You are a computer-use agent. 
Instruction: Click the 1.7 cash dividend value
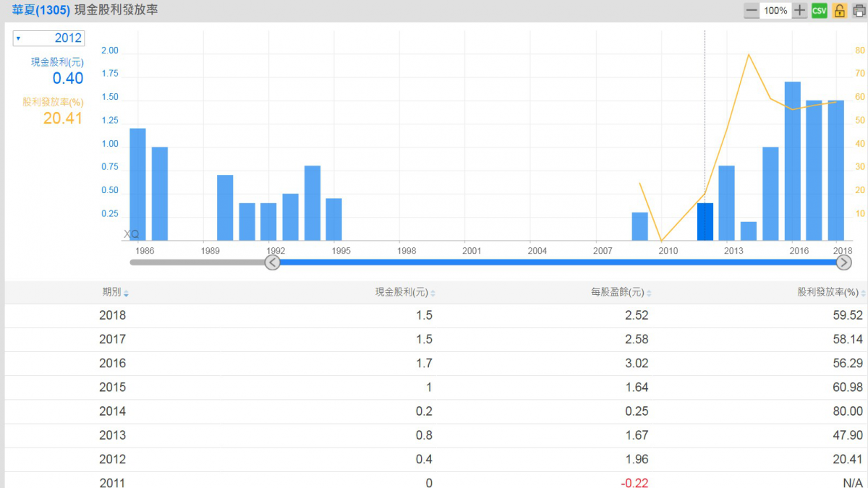425,363
